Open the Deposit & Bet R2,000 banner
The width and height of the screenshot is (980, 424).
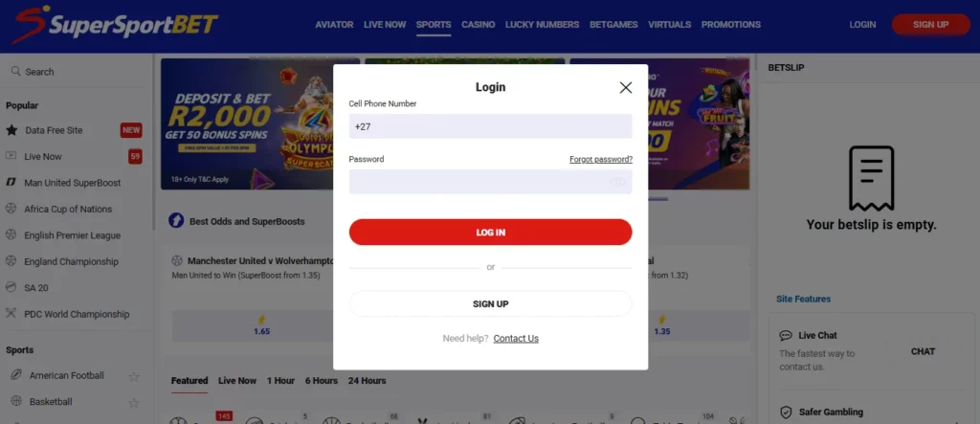pos(260,123)
